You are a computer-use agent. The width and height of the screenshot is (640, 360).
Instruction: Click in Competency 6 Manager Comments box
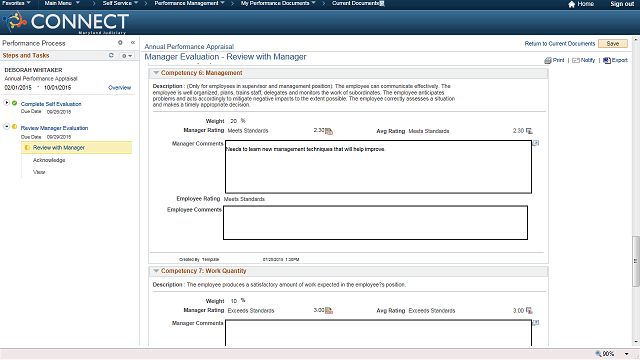[x=378, y=167]
